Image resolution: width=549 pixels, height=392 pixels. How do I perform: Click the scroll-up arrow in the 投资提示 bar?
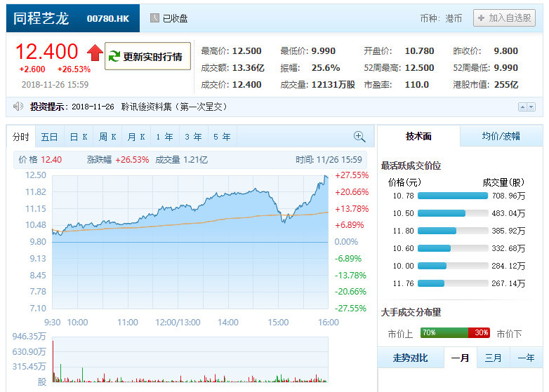(522, 107)
